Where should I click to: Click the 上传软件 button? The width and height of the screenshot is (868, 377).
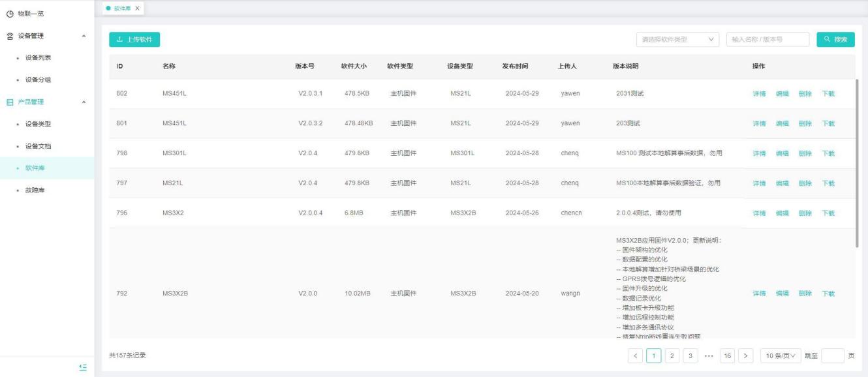pos(134,40)
